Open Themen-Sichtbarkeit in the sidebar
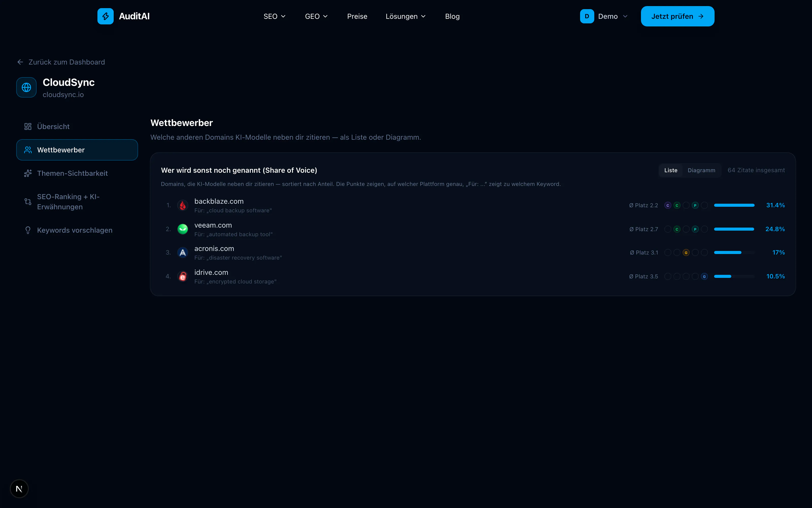This screenshot has width=812, height=508. point(77,173)
